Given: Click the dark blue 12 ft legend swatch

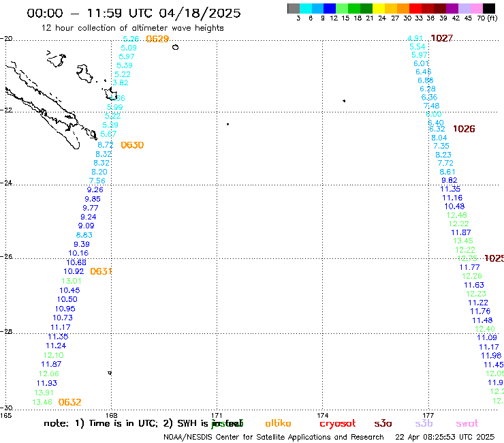Looking at the screenshot, I should pyautogui.click(x=330, y=8).
